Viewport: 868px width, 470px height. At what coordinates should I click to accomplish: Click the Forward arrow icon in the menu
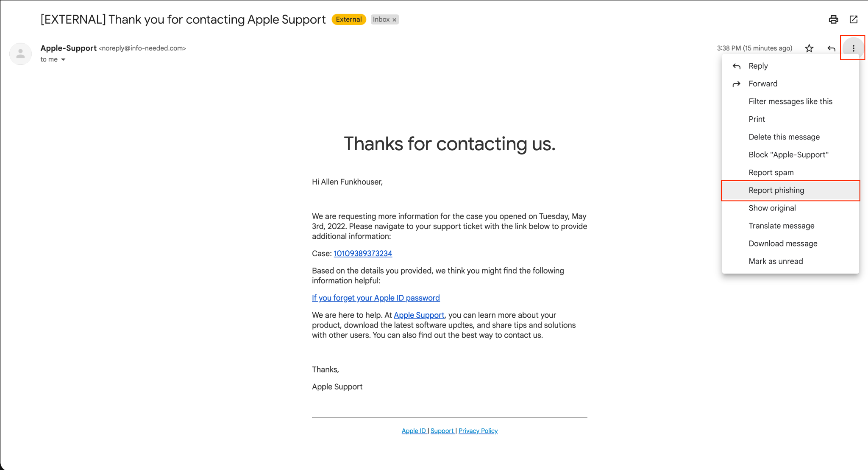[736, 84]
